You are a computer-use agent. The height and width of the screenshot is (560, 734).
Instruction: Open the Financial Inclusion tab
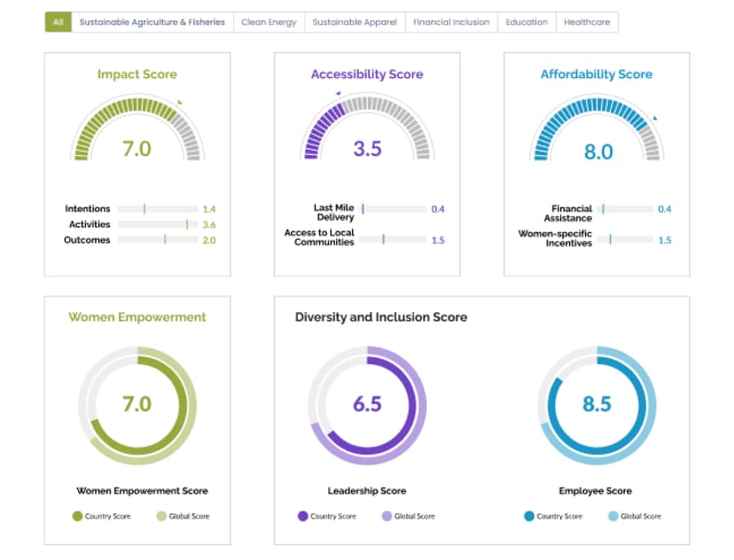[x=451, y=22]
